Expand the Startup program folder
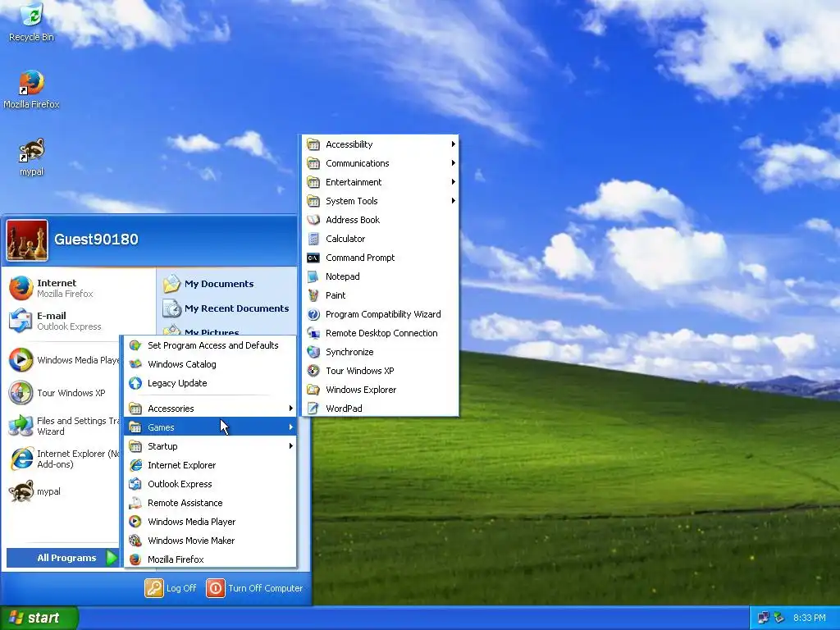Viewport: 840px width, 630px height. 210,446
